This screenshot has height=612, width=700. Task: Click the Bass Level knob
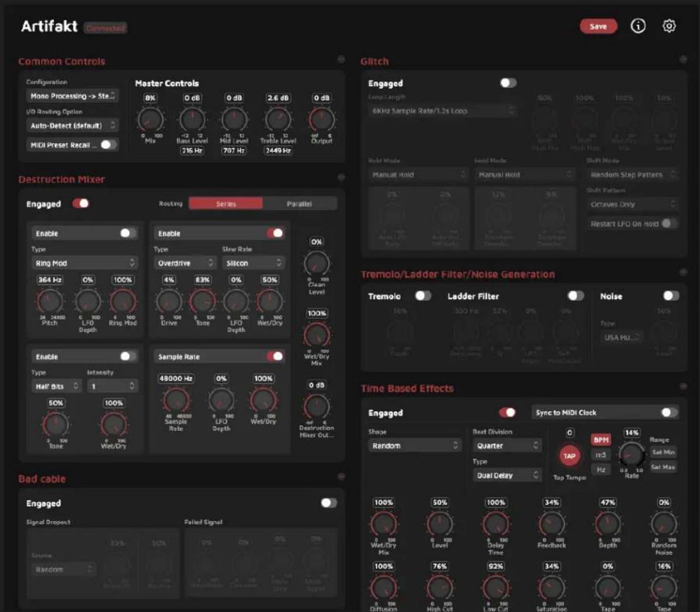(192, 120)
